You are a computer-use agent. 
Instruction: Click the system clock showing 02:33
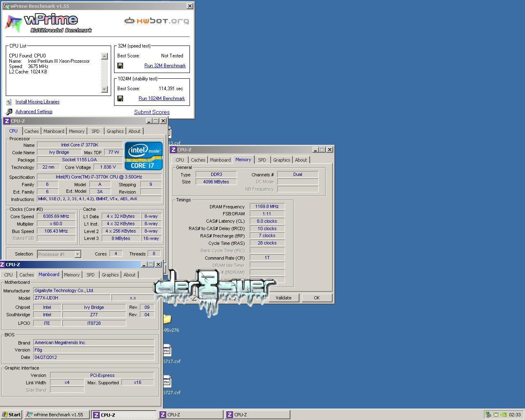tap(514, 415)
